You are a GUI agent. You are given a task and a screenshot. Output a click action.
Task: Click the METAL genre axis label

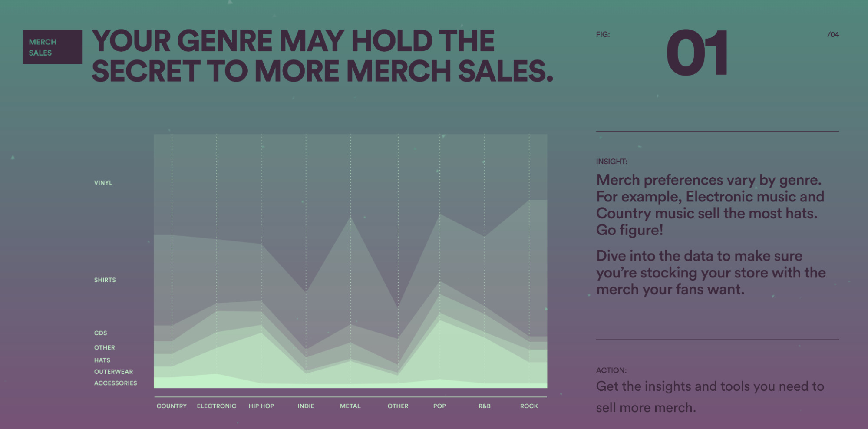pos(350,406)
